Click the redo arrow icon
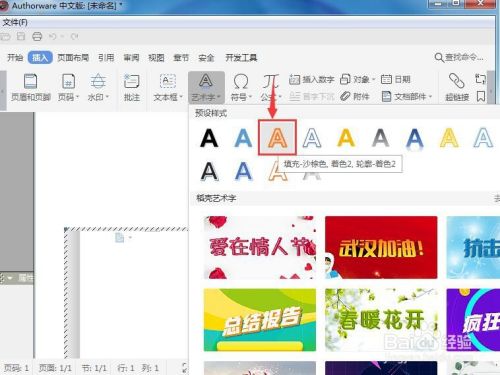Image resolution: width=500 pixels, height=375 pixels. (x=74, y=36)
